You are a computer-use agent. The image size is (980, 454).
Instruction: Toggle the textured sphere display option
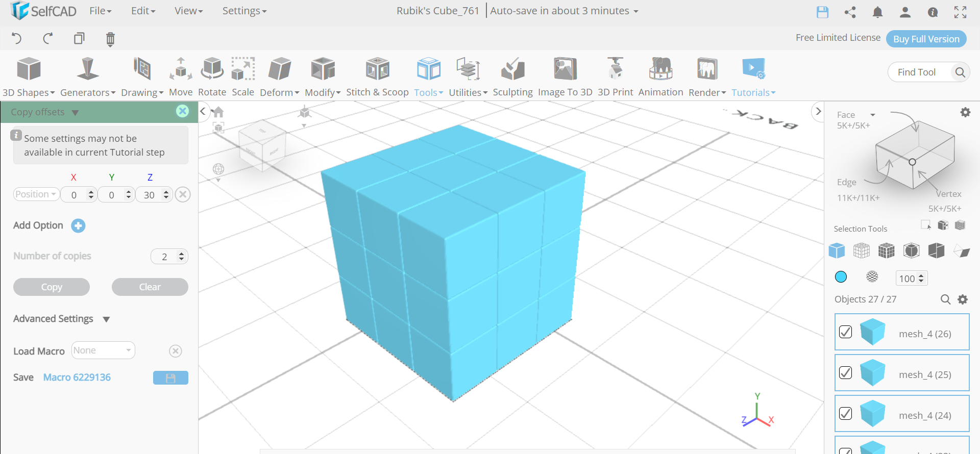point(872,276)
